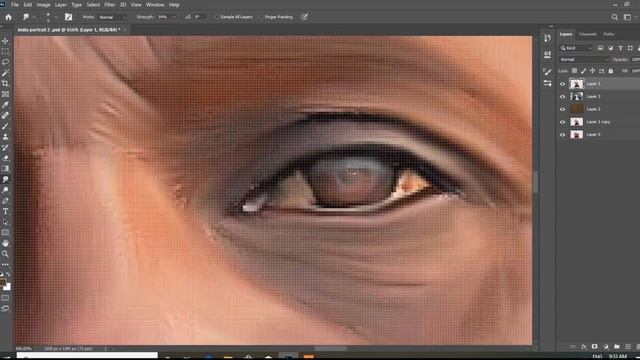Image resolution: width=640 pixels, height=360 pixels.
Task: Select the Dodge tool
Action: pos(5,190)
